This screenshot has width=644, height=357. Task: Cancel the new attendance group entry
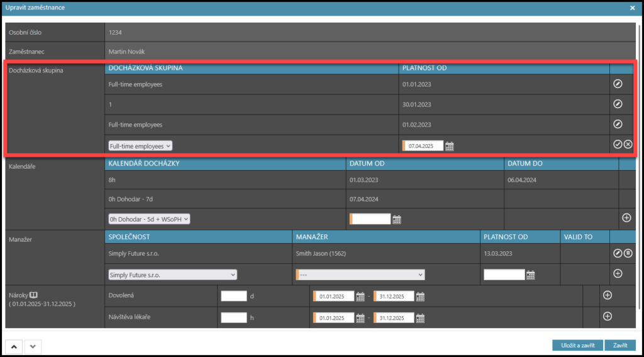tap(628, 145)
